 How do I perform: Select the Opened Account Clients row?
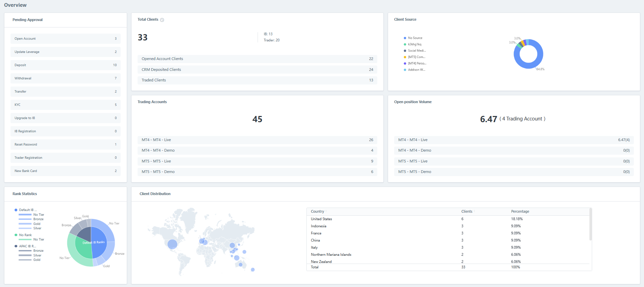[257, 59]
